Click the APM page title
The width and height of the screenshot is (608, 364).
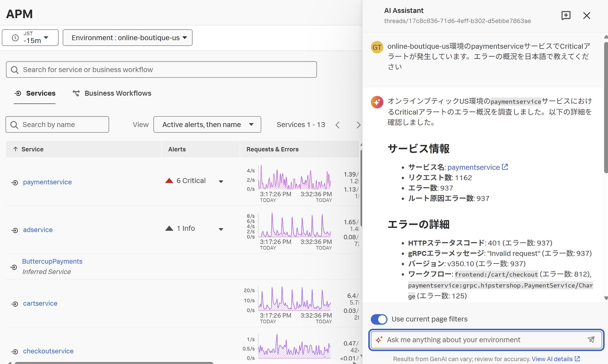click(x=20, y=14)
